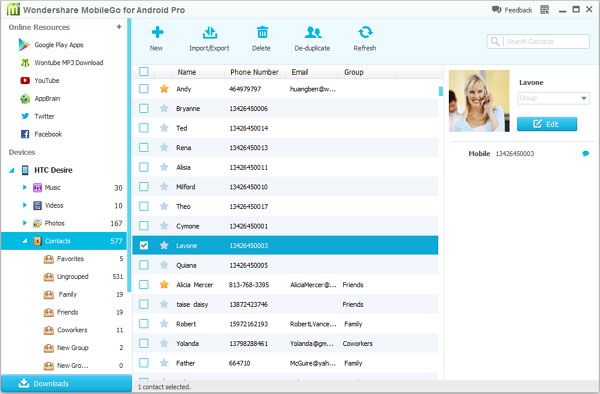Select the Contacts category
The height and width of the screenshot is (394, 600).
[64, 241]
